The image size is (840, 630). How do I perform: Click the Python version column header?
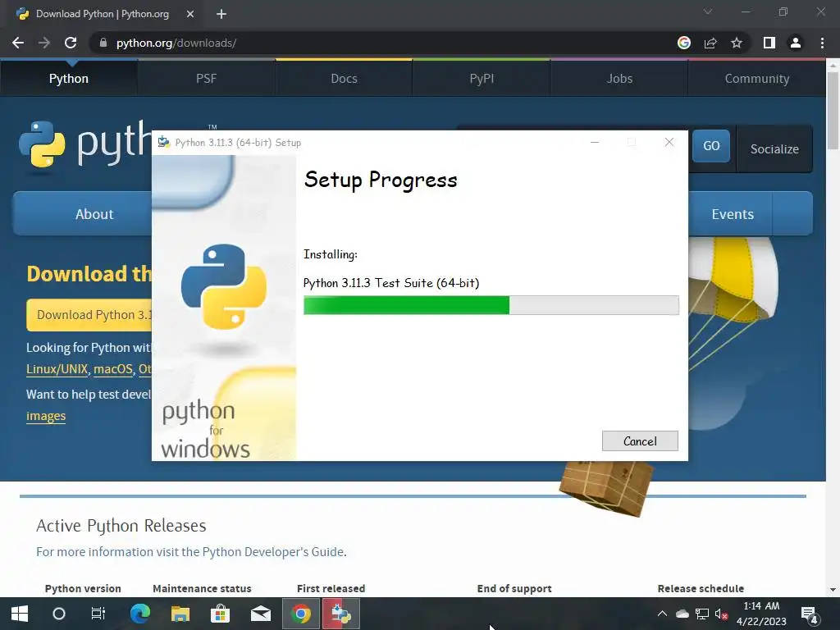(x=83, y=588)
